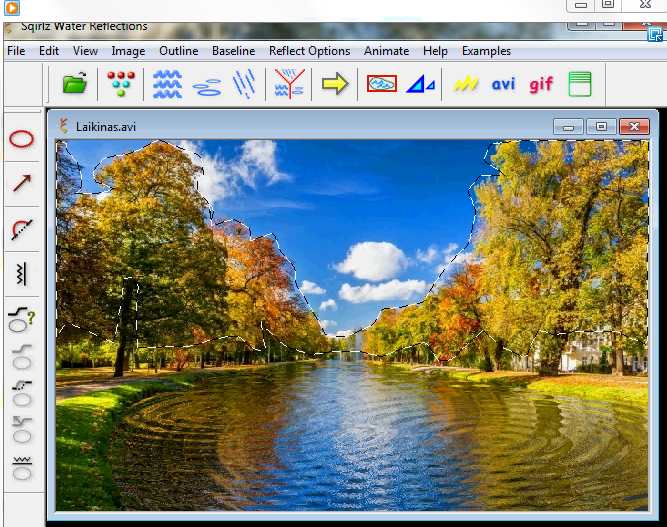This screenshot has height=527, width=667.
Task: Open the Reflect Options menu
Action: 309,51
